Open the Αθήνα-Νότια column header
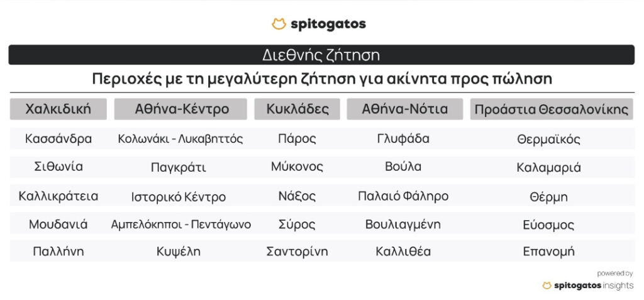Viewport: 644px width, 300px height. (x=405, y=109)
